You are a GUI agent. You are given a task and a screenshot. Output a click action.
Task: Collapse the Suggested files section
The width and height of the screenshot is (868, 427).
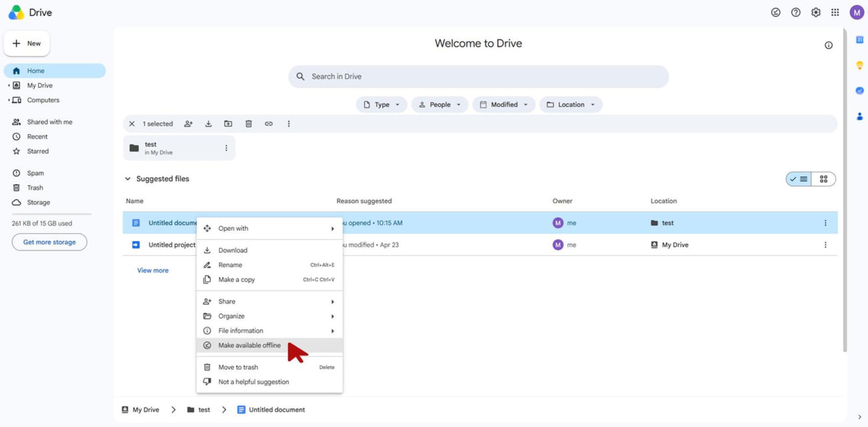pos(127,179)
